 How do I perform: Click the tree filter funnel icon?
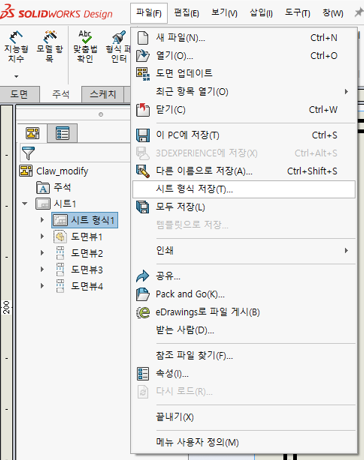28,153
